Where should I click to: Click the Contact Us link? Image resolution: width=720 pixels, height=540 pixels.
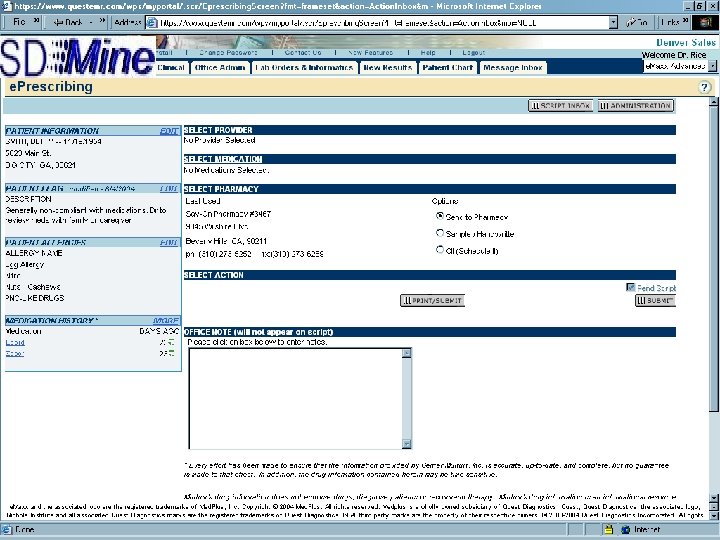point(303,53)
